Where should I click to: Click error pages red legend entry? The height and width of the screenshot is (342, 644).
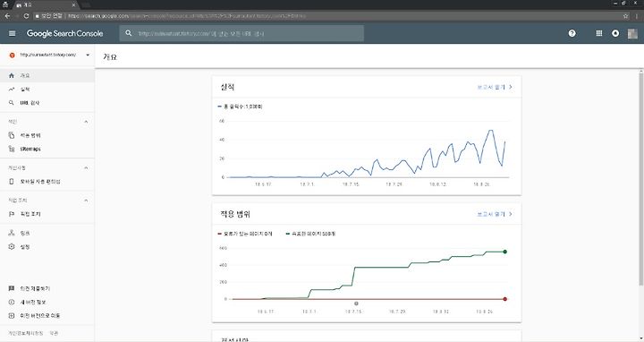(x=245, y=234)
